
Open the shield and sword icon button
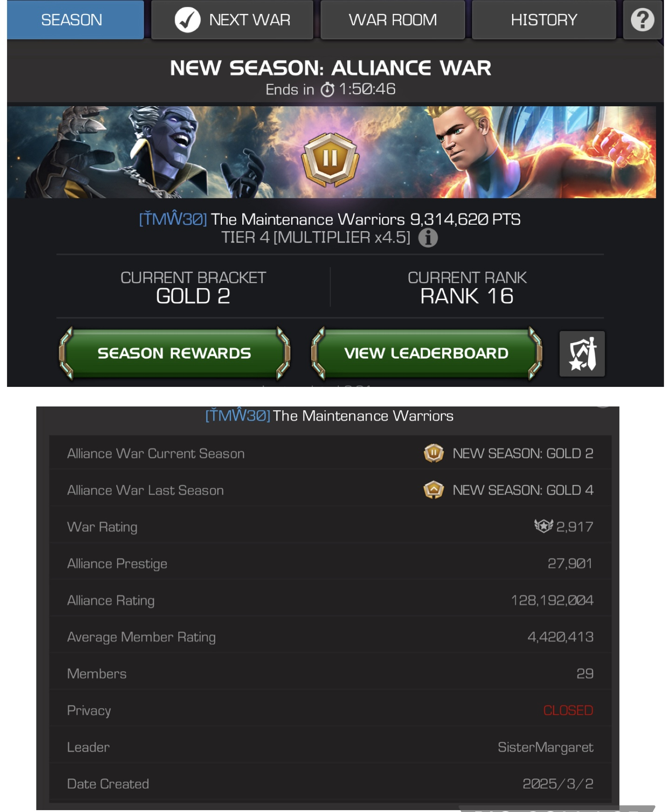pos(582,354)
